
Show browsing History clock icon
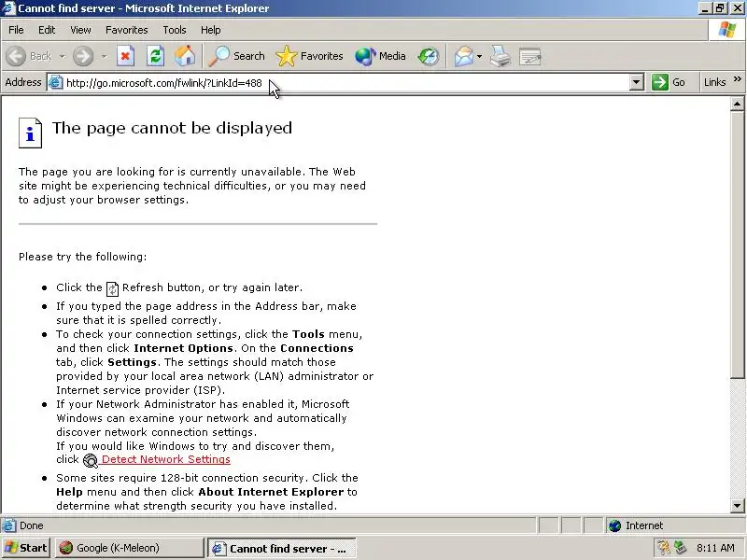(429, 56)
